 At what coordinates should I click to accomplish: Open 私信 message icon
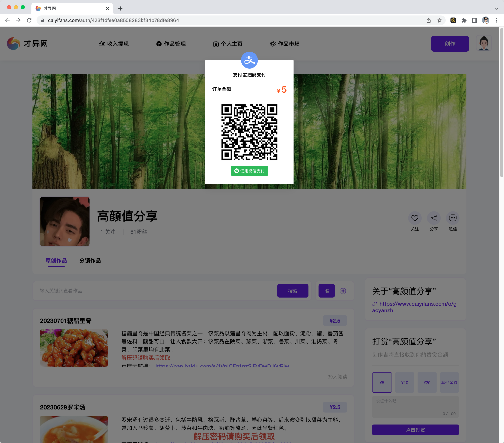(x=453, y=218)
